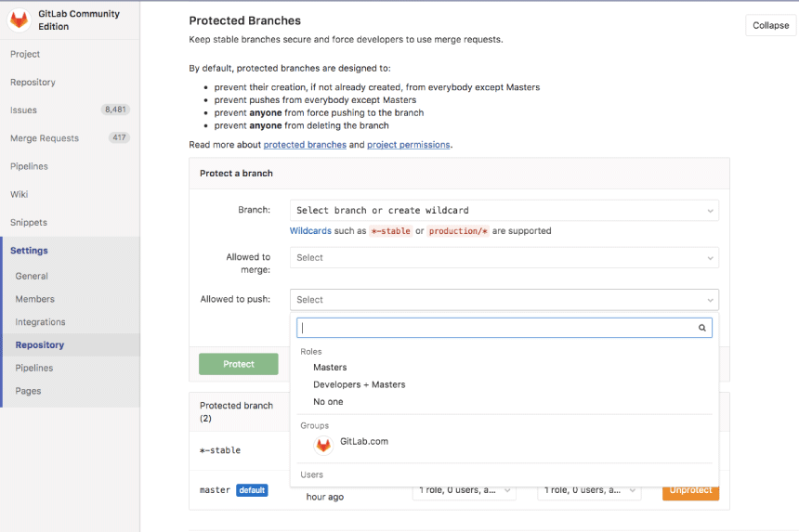
Task: Open Snippets in the sidebar
Action: (x=29, y=222)
